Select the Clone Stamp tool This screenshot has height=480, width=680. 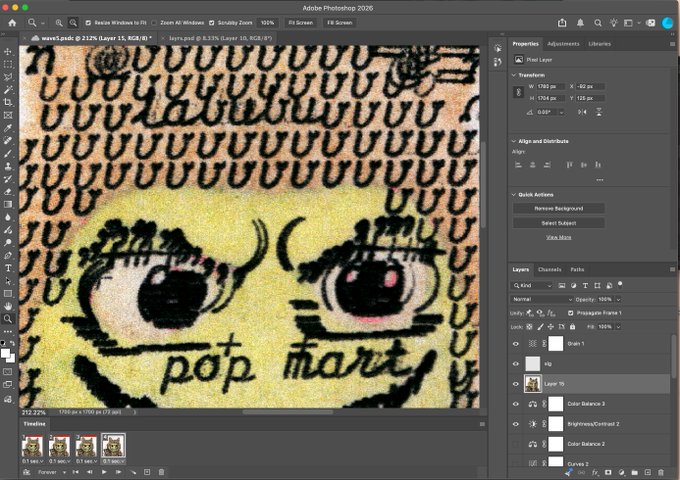[x=8, y=166]
